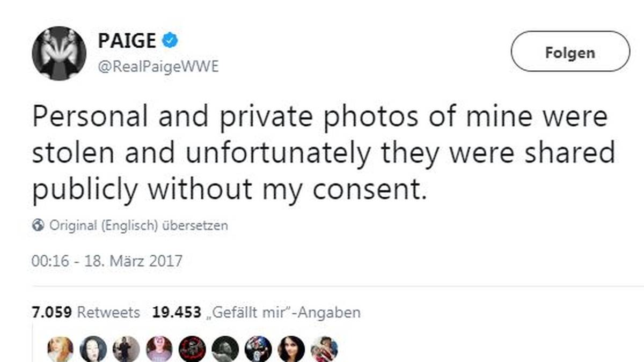Click the globe icon before the translate link
The image size is (644, 362).
[39, 226]
